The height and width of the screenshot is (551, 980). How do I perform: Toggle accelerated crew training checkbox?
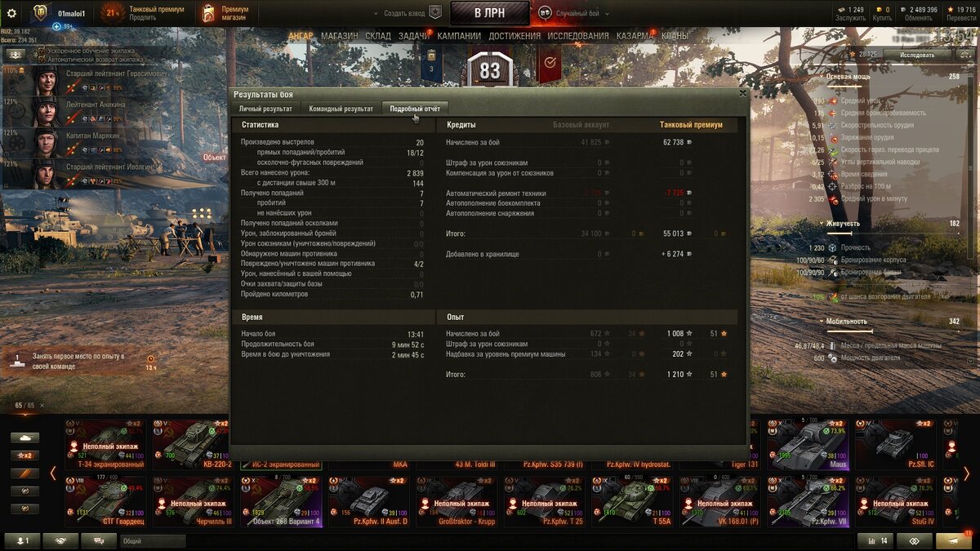[41, 51]
